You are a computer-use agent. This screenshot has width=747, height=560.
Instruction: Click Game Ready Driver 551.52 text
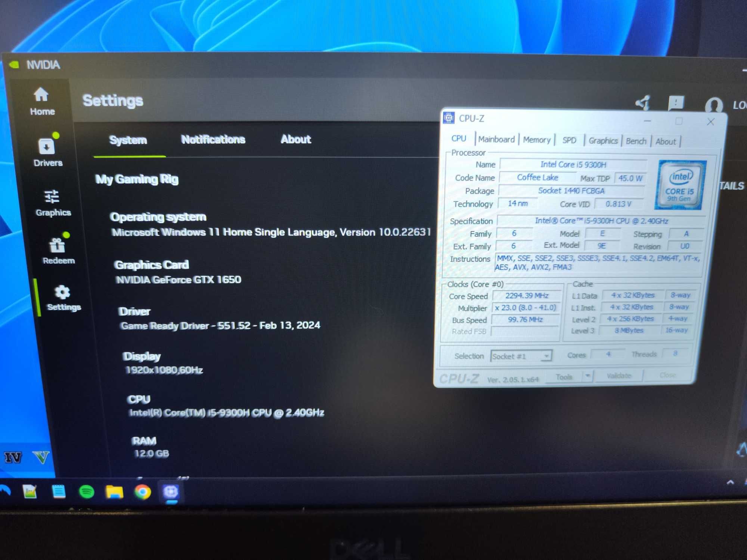click(x=220, y=326)
